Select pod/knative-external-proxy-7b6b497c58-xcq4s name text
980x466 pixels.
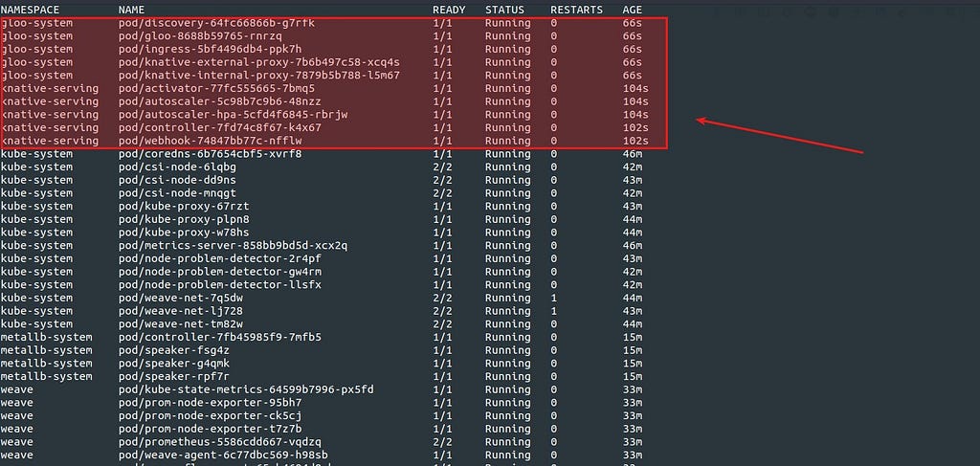click(258, 62)
